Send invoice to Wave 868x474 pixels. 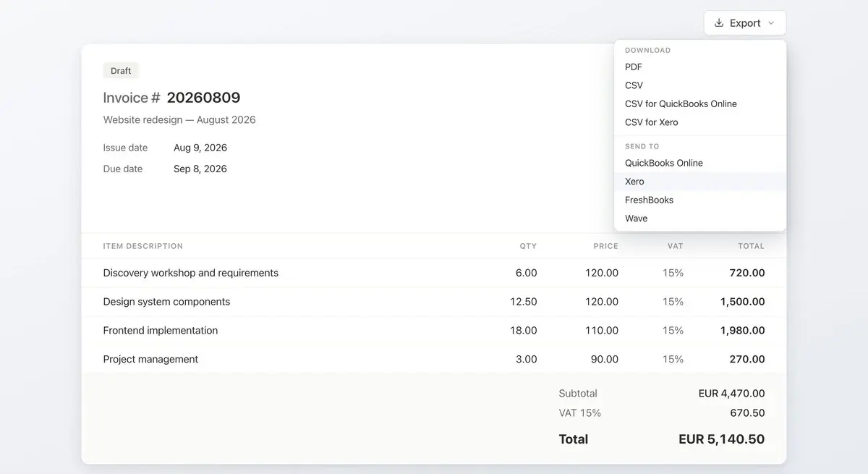[x=700, y=219]
